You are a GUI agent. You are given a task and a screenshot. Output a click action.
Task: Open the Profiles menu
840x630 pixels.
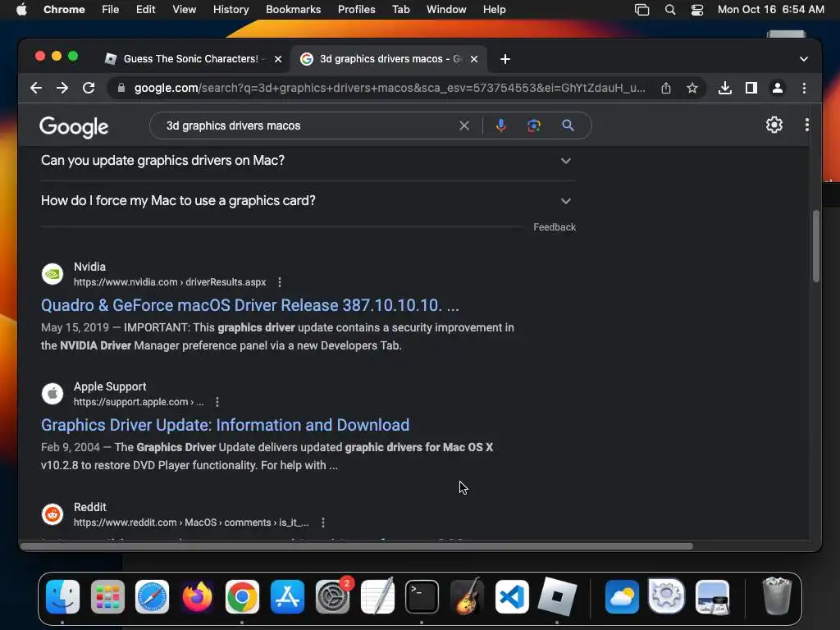point(356,10)
